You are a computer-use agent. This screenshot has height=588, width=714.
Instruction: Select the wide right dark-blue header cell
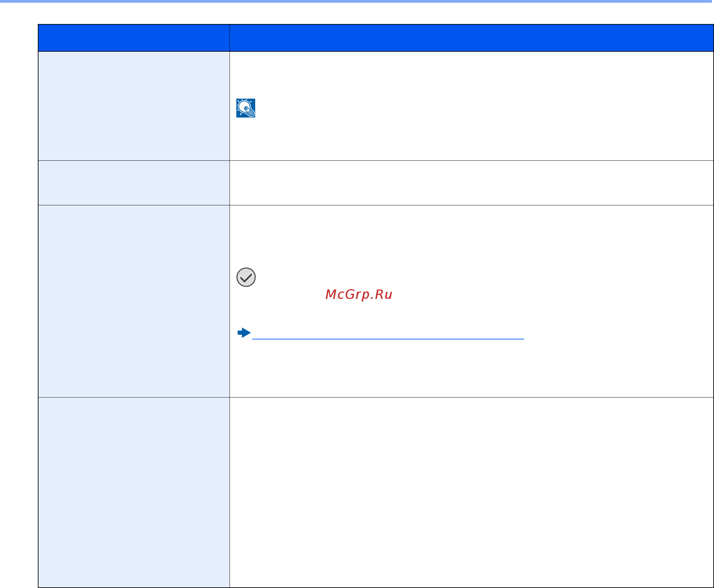[472, 38]
